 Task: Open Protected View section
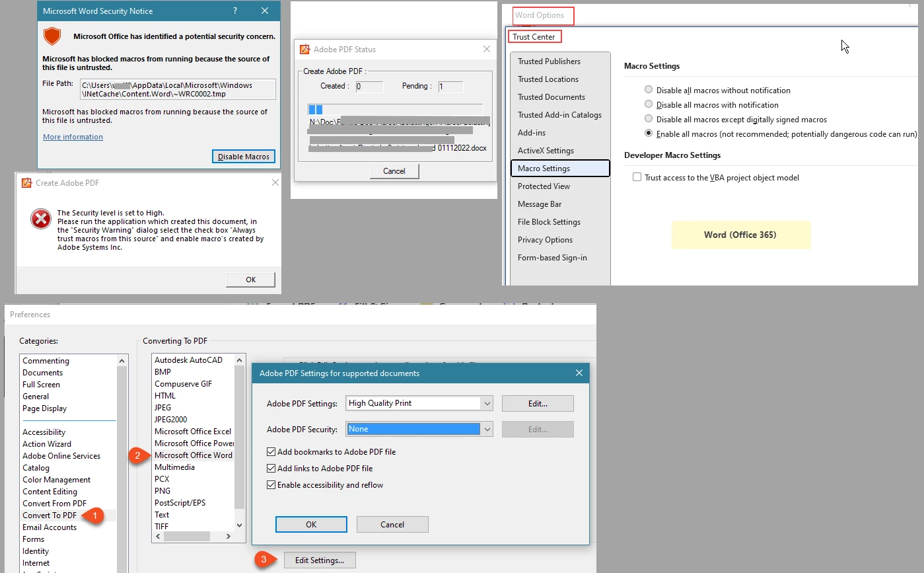point(544,186)
